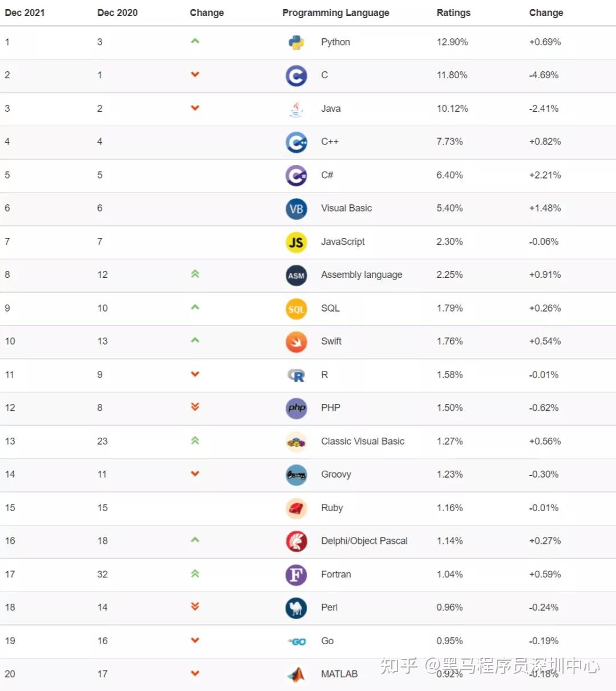This screenshot has height=691, width=616.
Task: Click the ASM Assembly language icon
Action: [296, 276]
